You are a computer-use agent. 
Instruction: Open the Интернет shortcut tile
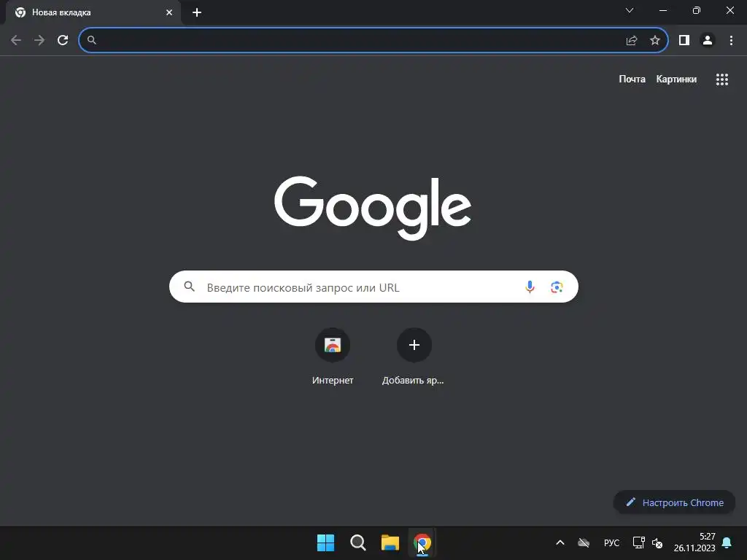click(x=333, y=356)
